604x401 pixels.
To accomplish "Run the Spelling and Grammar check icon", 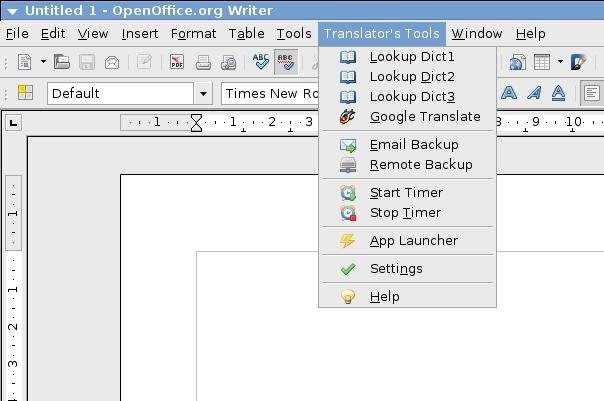I will coord(260,62).
